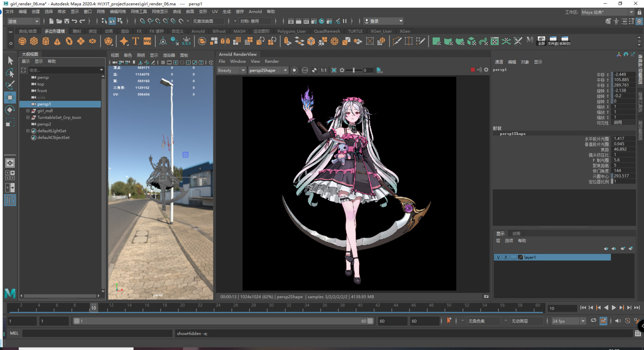Click the SVG tool shelf icon
This screenshot has height=350, width=644.
(147, 41)
